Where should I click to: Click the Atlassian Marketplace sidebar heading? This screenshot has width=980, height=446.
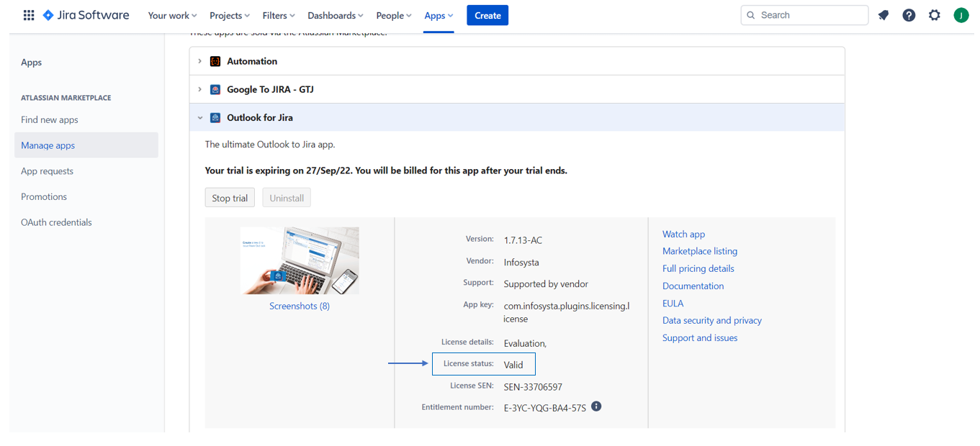(x=66, y=98)
